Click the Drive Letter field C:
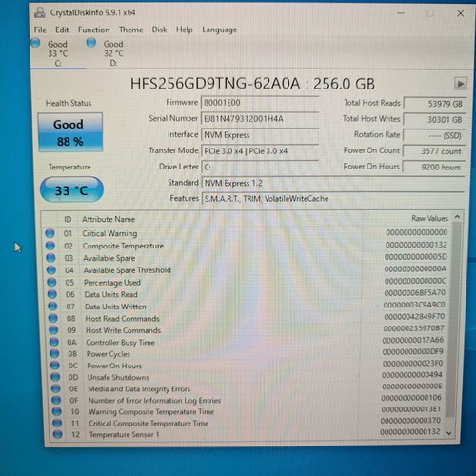The height and width of the screenshot is (476, 476). [x=260, y=167]
